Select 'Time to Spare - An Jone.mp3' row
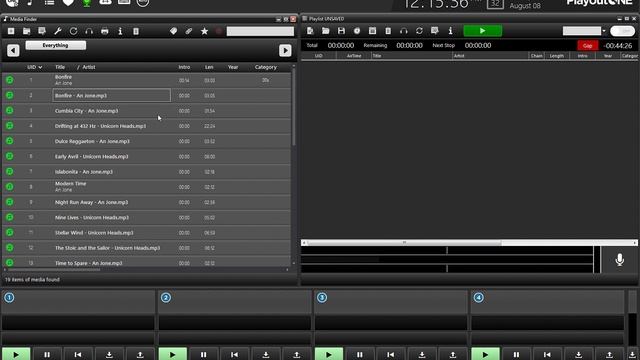 click(146, 262)
